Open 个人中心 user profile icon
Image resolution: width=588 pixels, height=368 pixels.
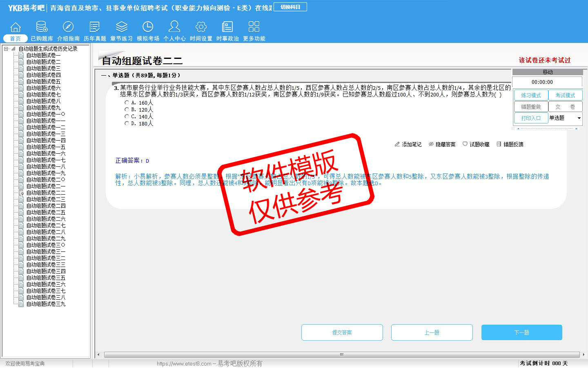coord(174,27)
